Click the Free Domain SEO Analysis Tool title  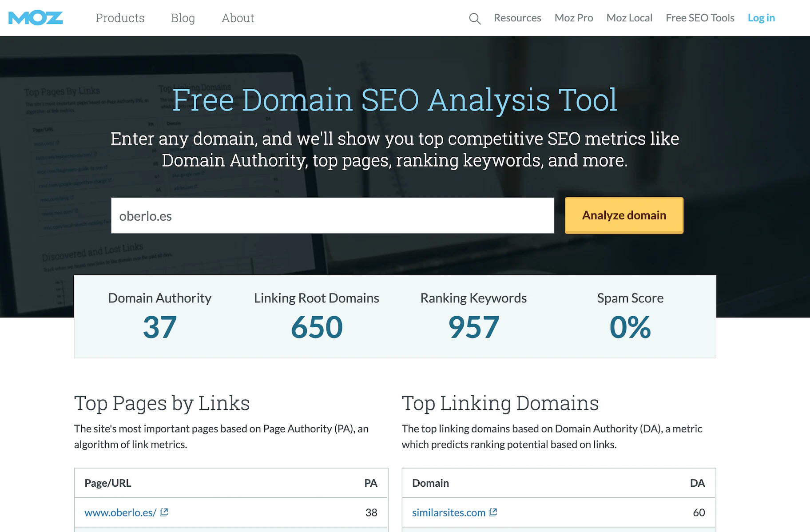click(395, 100)
